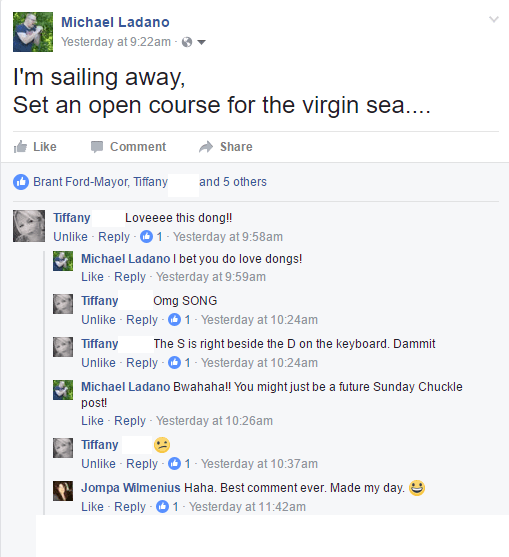
Task: Click like-count icon on 'Loveeee this dong' comment
Action: [146, 236]
